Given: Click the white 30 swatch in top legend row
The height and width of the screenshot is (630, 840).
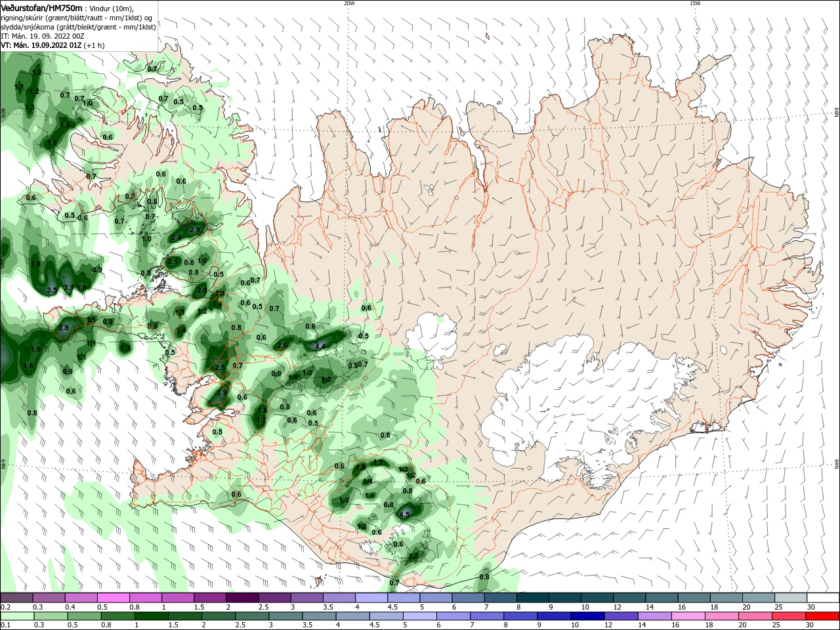Looking at the screenshot, I should pyautogui.click(x=822, y=598).
